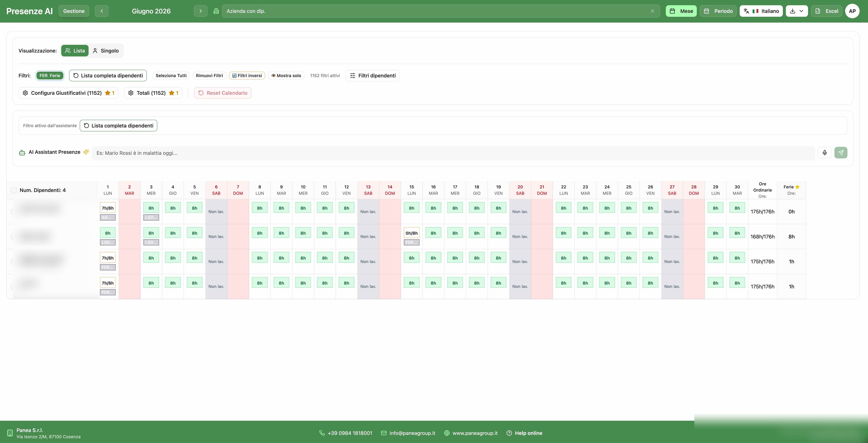Go to next month with right chevron
The height and width of the screenshot is (443, 868).
pos(200,11)
